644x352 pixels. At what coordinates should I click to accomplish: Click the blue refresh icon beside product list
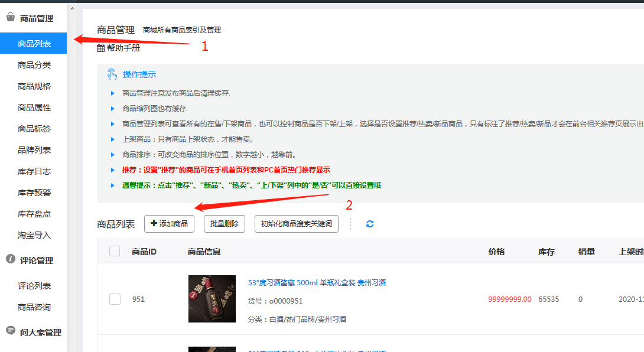370,224
